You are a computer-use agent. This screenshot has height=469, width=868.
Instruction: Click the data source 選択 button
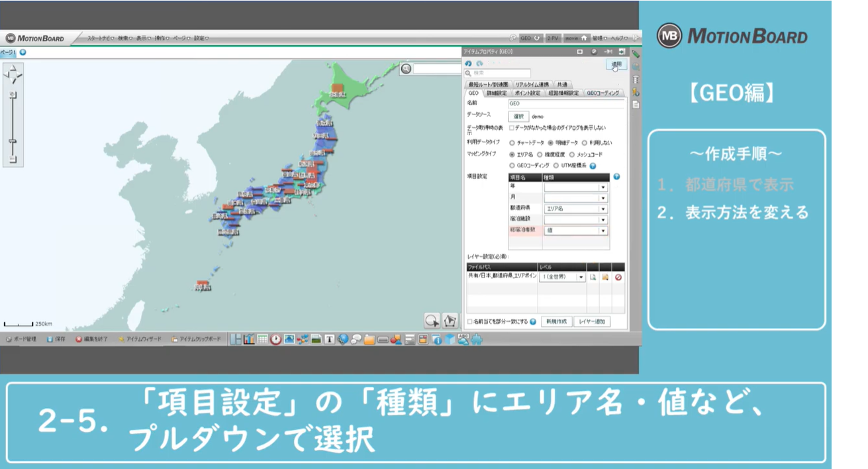click(x=518, y=116)
